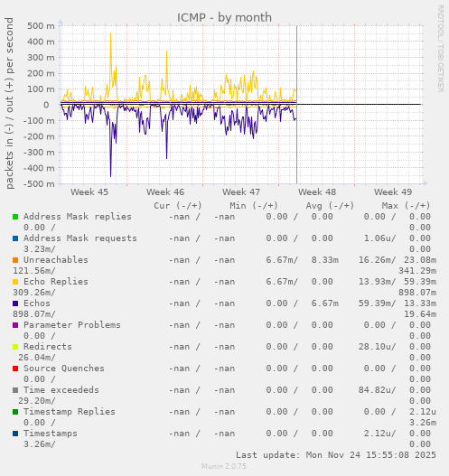Click the 'Max (-/+)' column header
This screenshot has height=476, width=449.
tap(406, 206)
